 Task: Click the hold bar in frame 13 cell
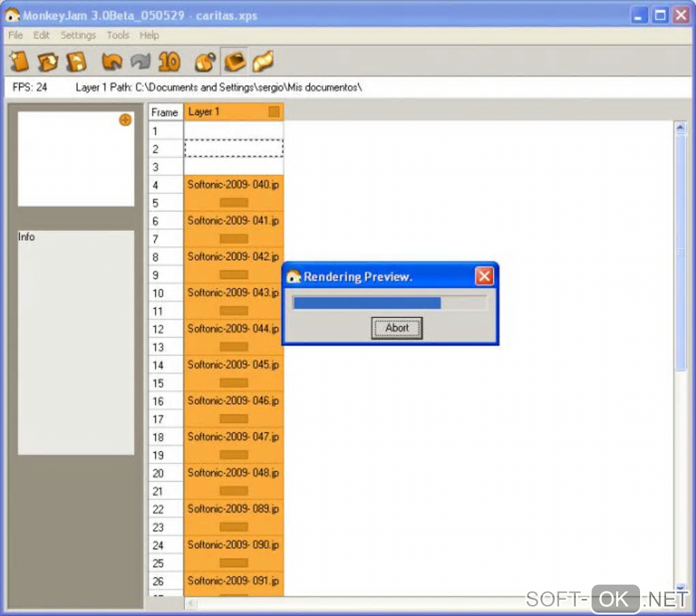tap(234, 347)
